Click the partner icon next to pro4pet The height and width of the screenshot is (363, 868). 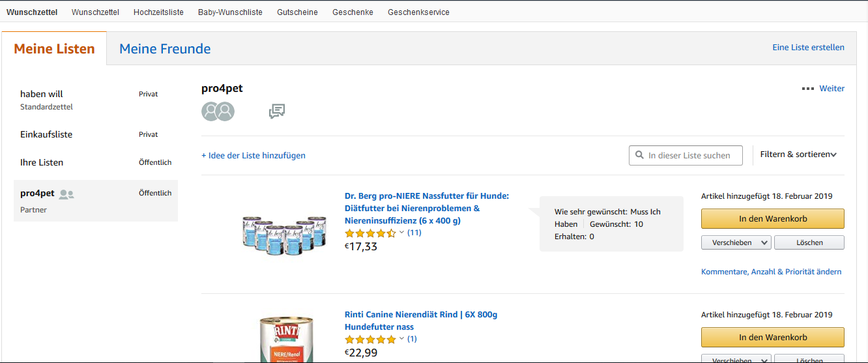point(66,194)
